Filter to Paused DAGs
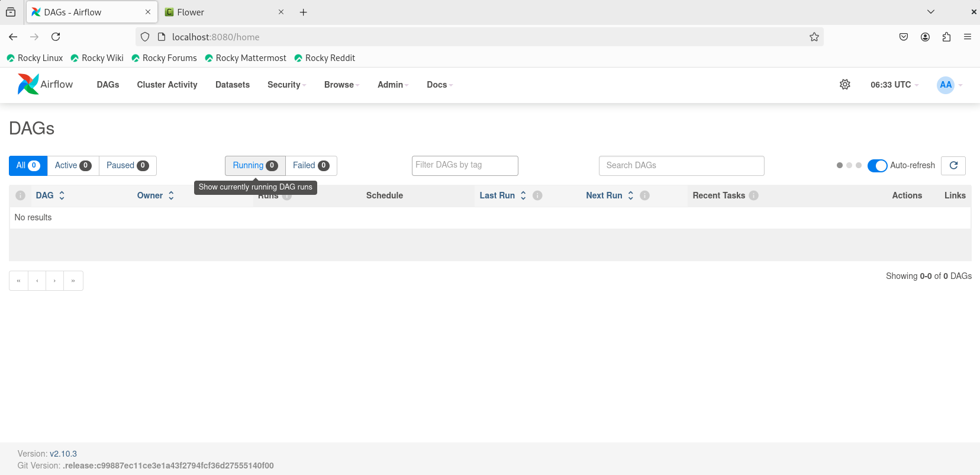The image size is (980, 475). (x=127, y=166)
